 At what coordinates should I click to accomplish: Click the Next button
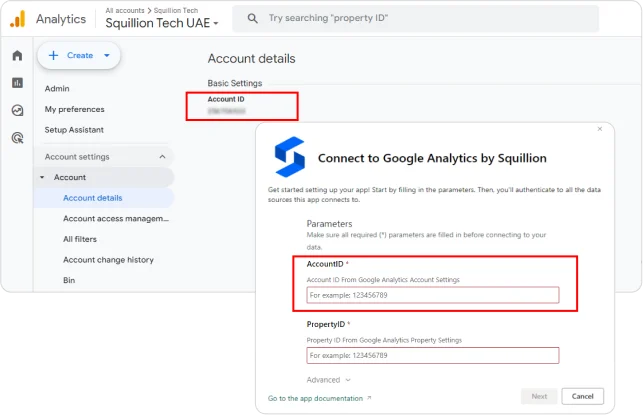coord(539,396)
